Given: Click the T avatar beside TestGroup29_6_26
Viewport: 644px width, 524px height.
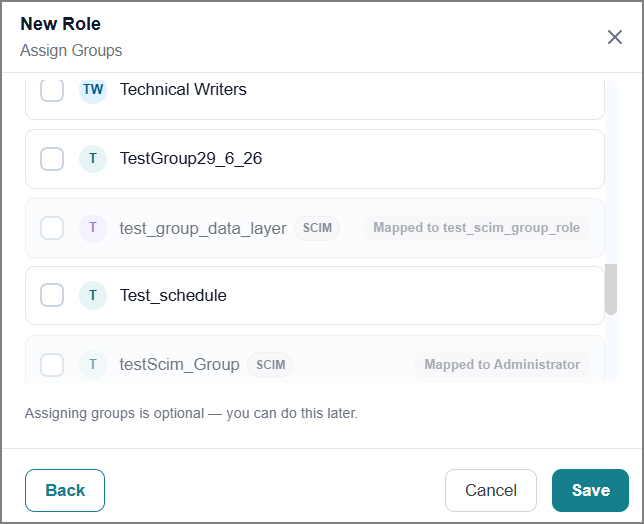Looking at the screenshot, I should coord(93,159).
